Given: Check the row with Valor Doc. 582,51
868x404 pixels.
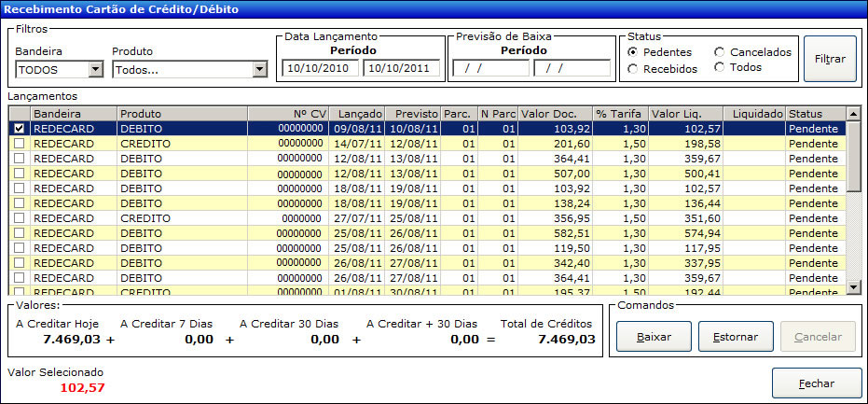Looking at the screenshot, I should pos(20,232).
